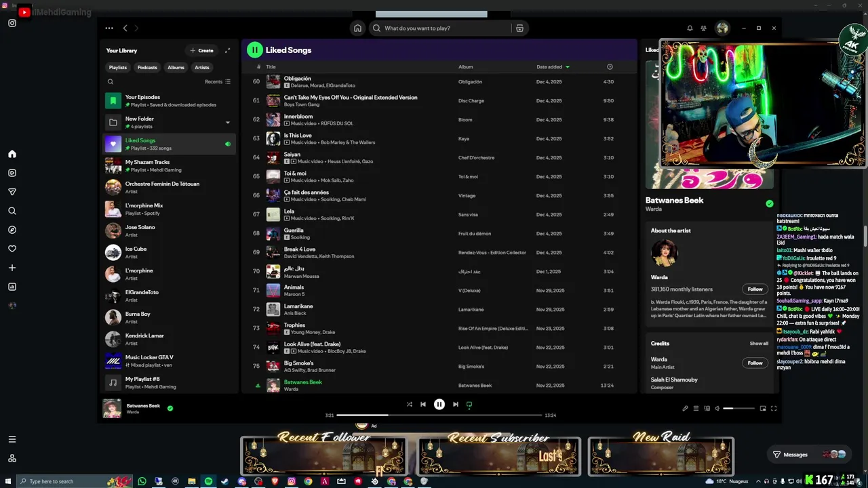Open the Rendez-Vous - Edition Collector album link
This screenshot has width=868, height=488.
(x=492, y=253)
